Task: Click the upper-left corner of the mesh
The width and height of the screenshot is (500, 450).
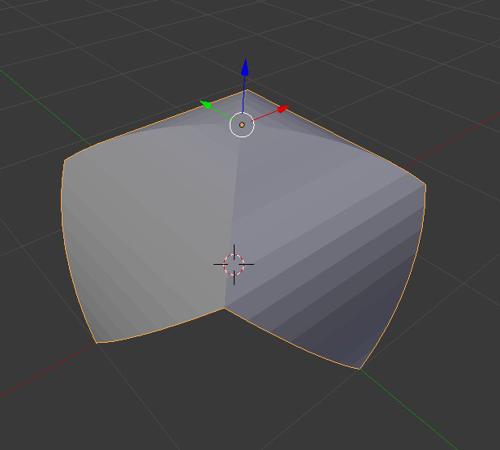Action: (x=64, y=161)
